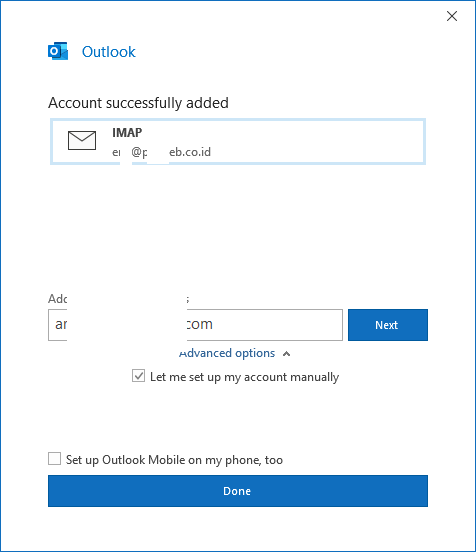Click the added account's email address ending in .co.id
The height and width of the screenshot is (552, 476).
coord(162,152)
